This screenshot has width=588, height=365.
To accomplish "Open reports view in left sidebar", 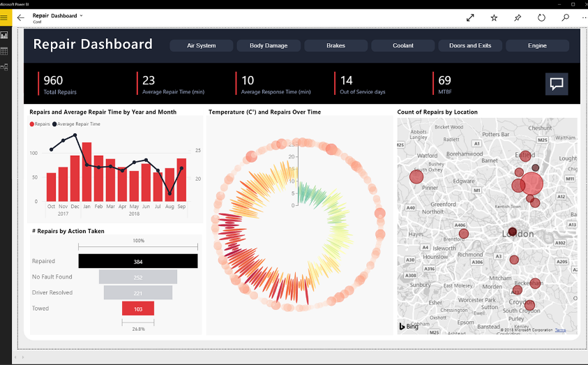I will (x=4, y=36).
